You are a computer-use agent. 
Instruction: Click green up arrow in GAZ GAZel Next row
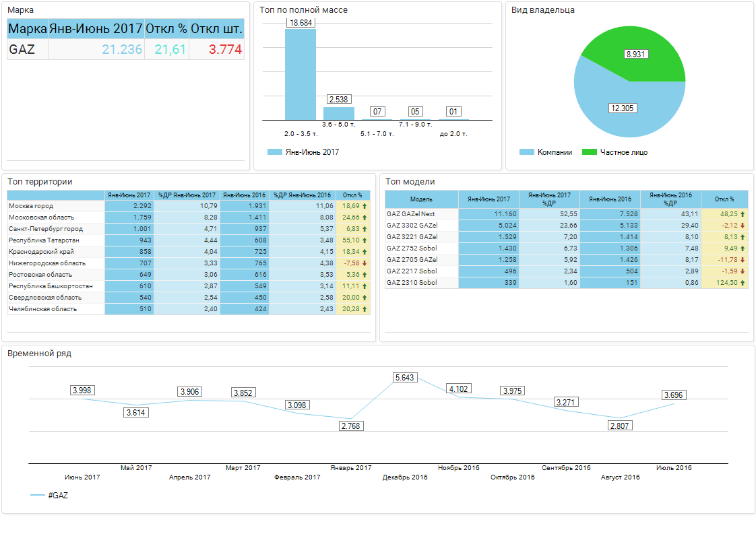pos(743,213)
